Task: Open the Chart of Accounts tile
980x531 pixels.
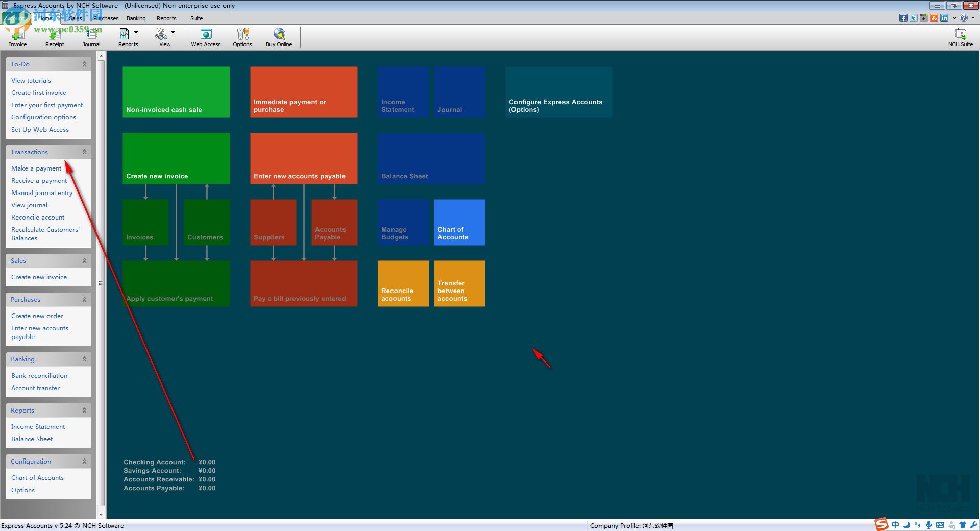Action: (x=459, y=223)
